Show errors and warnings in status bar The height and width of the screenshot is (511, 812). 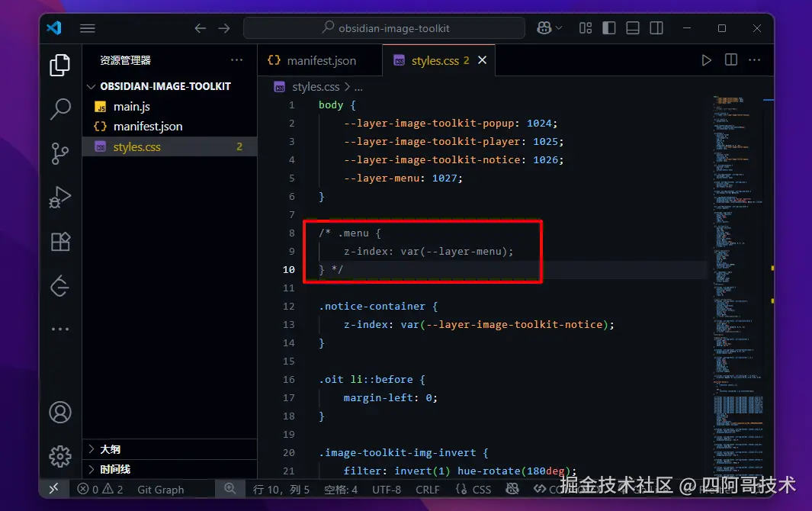click(x=100, y=489)
